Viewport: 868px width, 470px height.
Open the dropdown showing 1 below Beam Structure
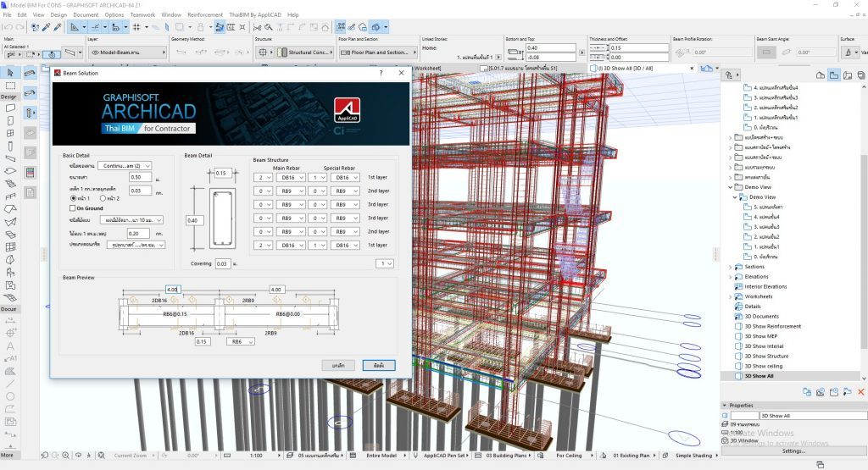tap(385, 263)
